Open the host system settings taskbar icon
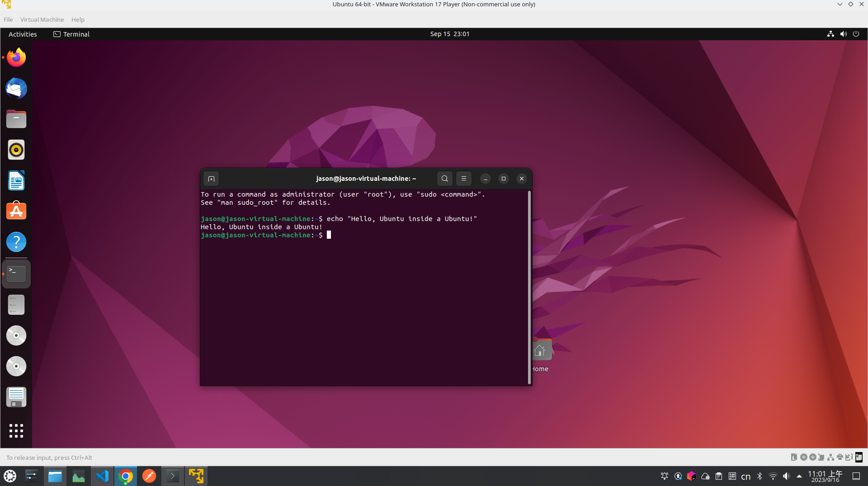 tap(32, 476)
